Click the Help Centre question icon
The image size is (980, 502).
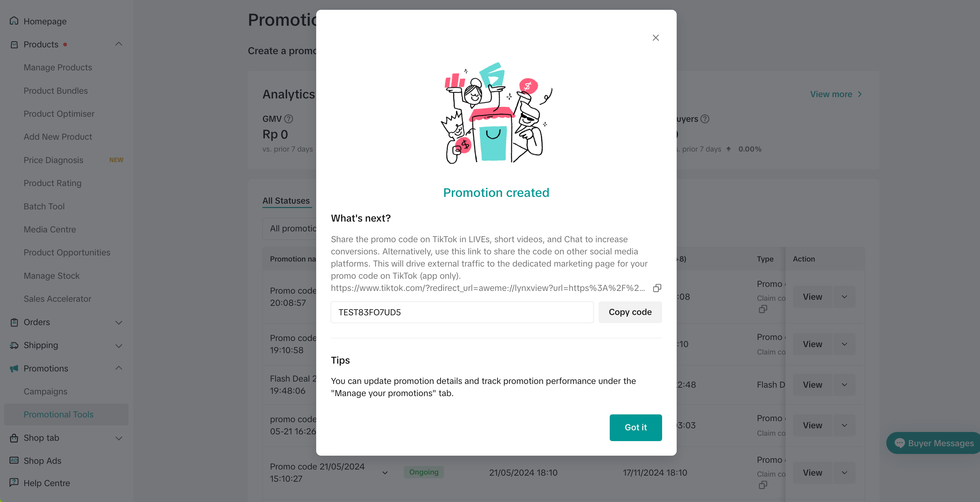point(14,483)
